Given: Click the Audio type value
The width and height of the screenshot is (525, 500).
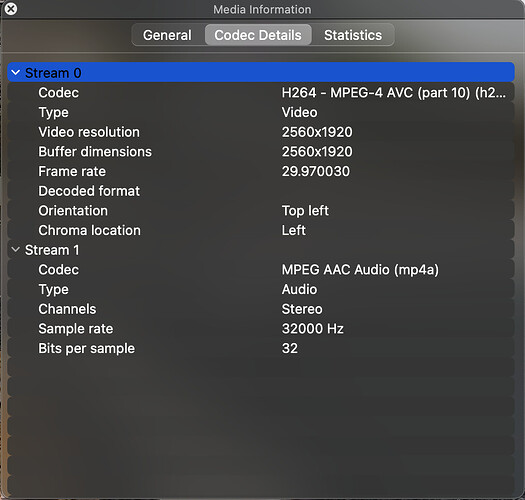Looking at the screenshot, I should click(299, 289).
